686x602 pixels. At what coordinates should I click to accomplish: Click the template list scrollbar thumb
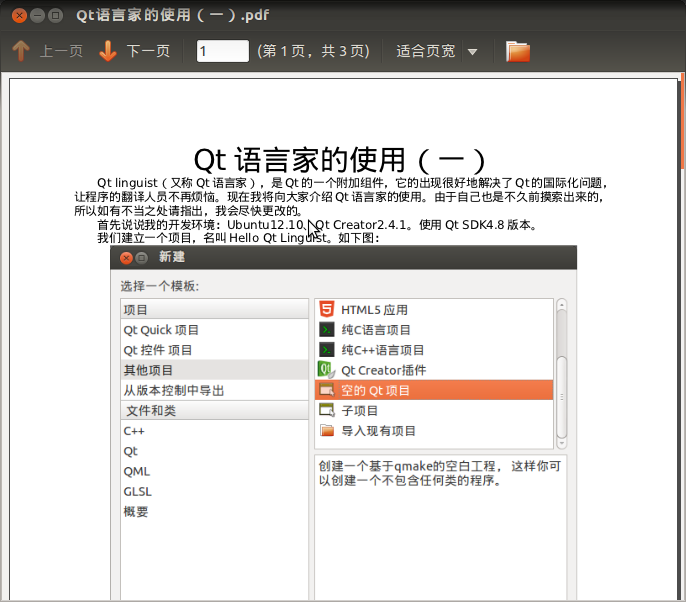[562, 396]
